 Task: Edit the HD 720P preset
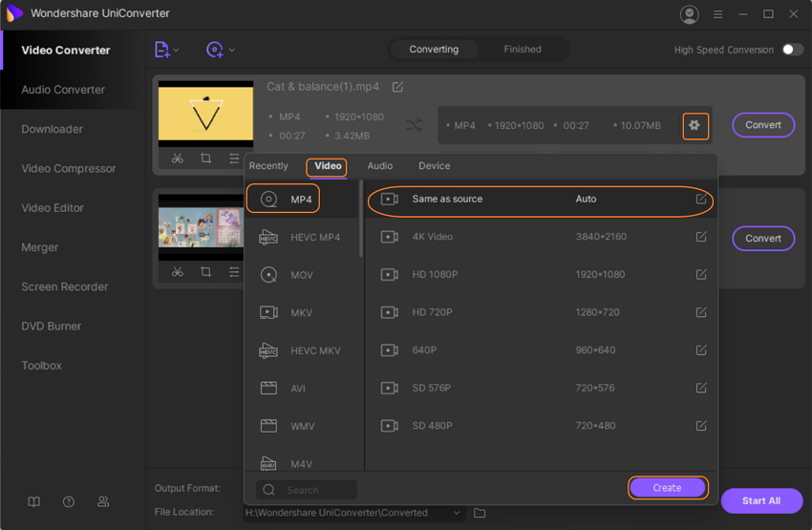pyautogui.click(x=701, y=312)
